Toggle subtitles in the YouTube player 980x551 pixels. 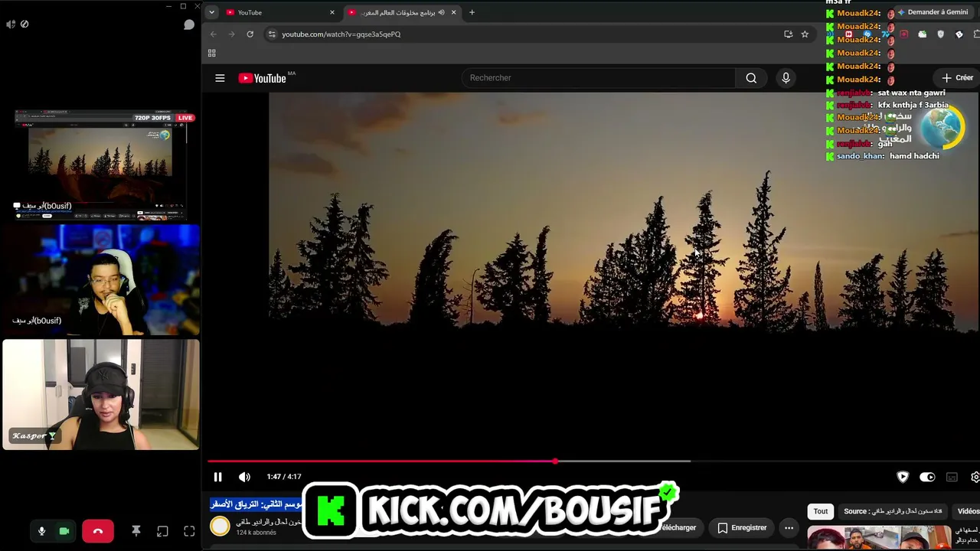[952, 477]
